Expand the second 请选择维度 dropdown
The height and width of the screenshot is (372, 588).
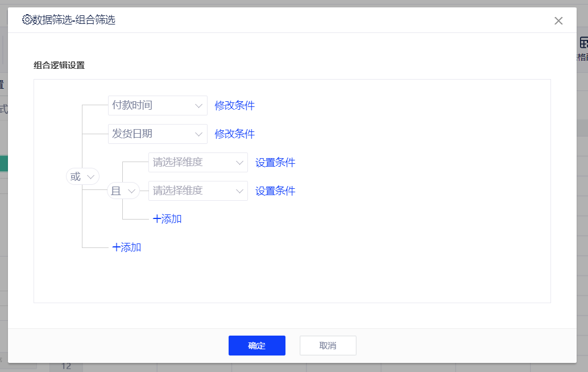click(197, 191)
